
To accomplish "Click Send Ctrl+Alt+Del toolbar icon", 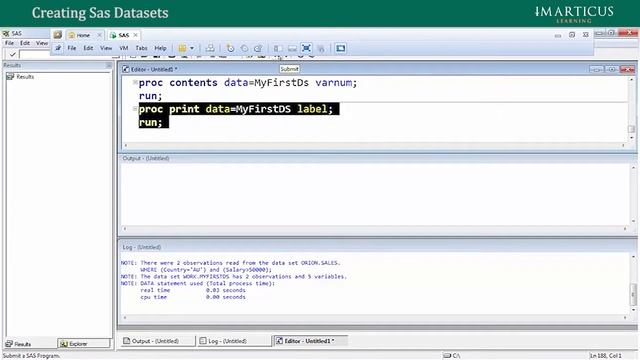I will [x=210, y=48].
